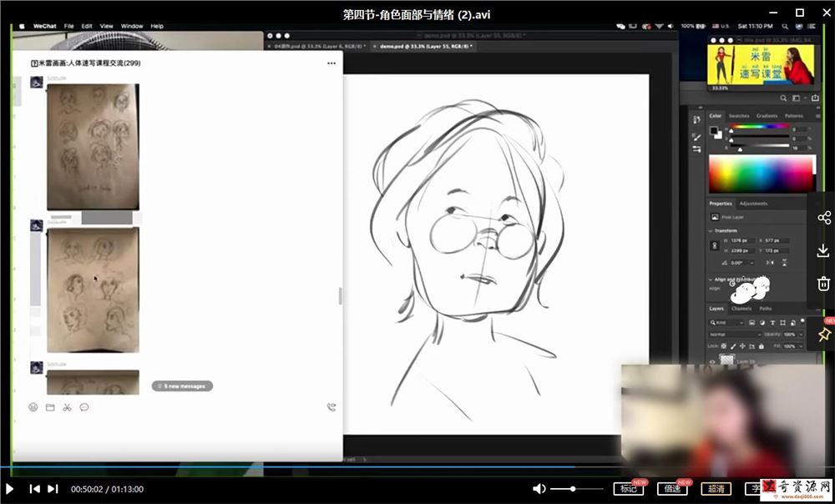835x504 pixels.
Task: Click the 5 new messages button
Action: point(182,386)
